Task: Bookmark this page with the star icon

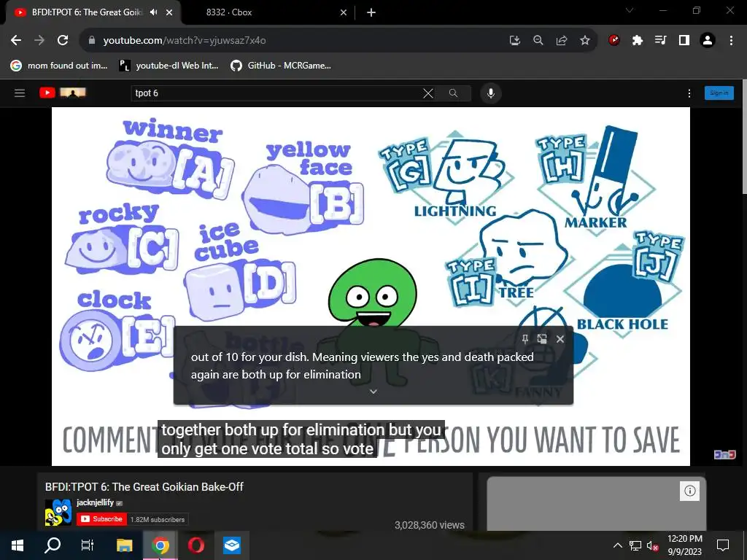Action: click(x=585, y=41)
